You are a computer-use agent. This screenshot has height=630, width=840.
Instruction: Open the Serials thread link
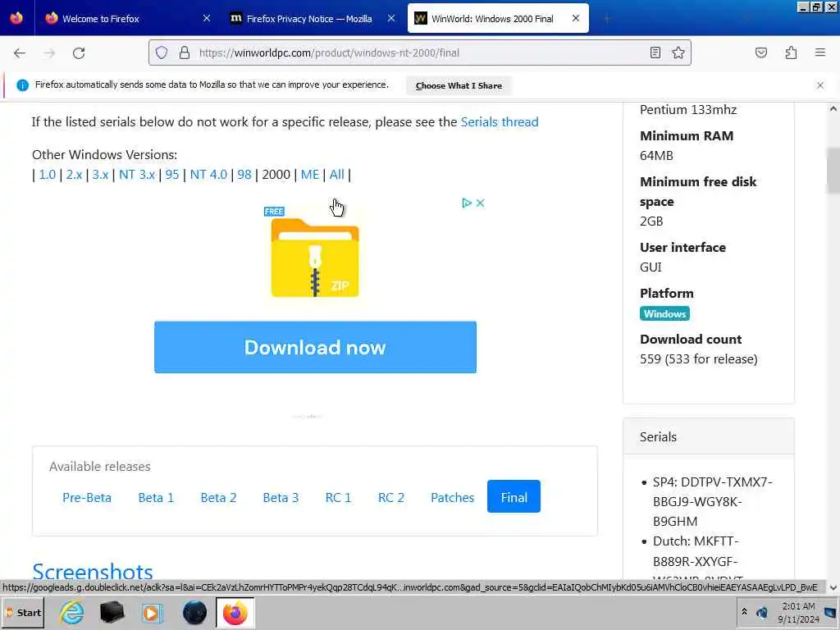pos(500,122)
